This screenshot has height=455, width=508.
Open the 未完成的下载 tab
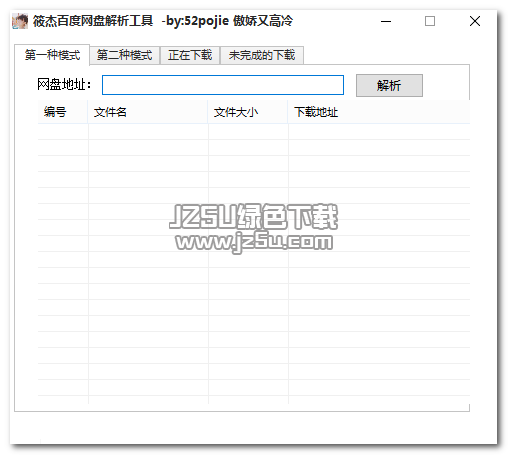click(x=262, y=55)
